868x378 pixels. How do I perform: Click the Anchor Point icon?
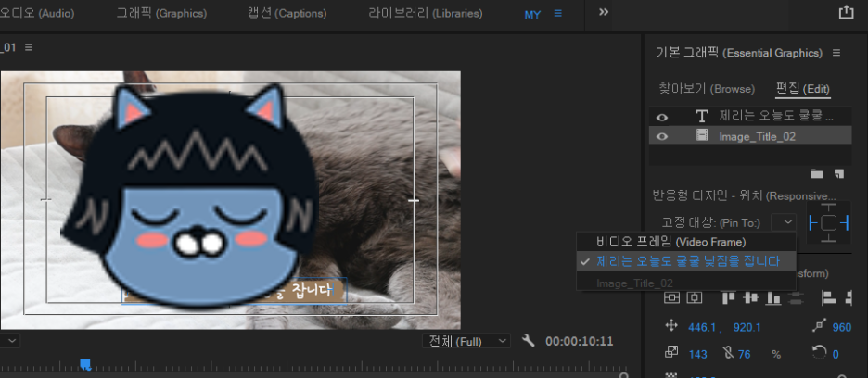(819, 326)
